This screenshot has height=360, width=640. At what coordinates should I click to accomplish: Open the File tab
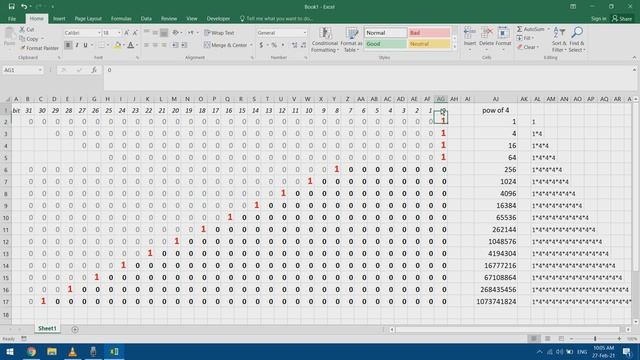[x=12, y=19]
